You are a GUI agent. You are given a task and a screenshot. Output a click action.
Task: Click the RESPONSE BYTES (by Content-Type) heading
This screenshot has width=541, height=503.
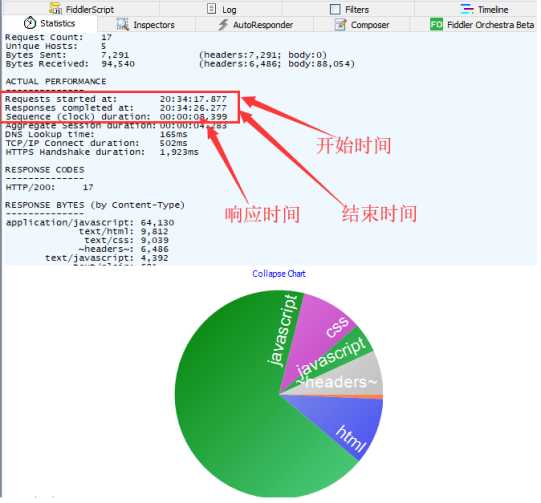pyautogui.click(x=95, y=205)
